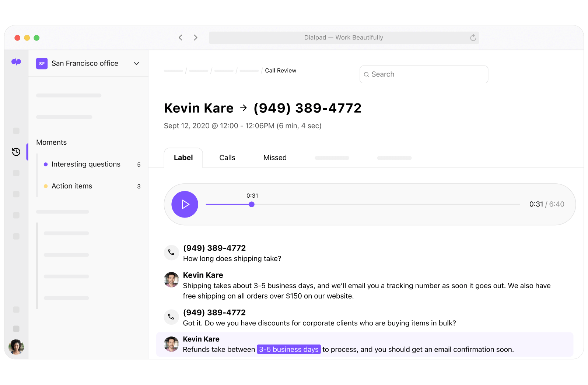Expand the San Francisco office dropdown chevron
Screen dimensions: 588x385
[x=136, y=63]
